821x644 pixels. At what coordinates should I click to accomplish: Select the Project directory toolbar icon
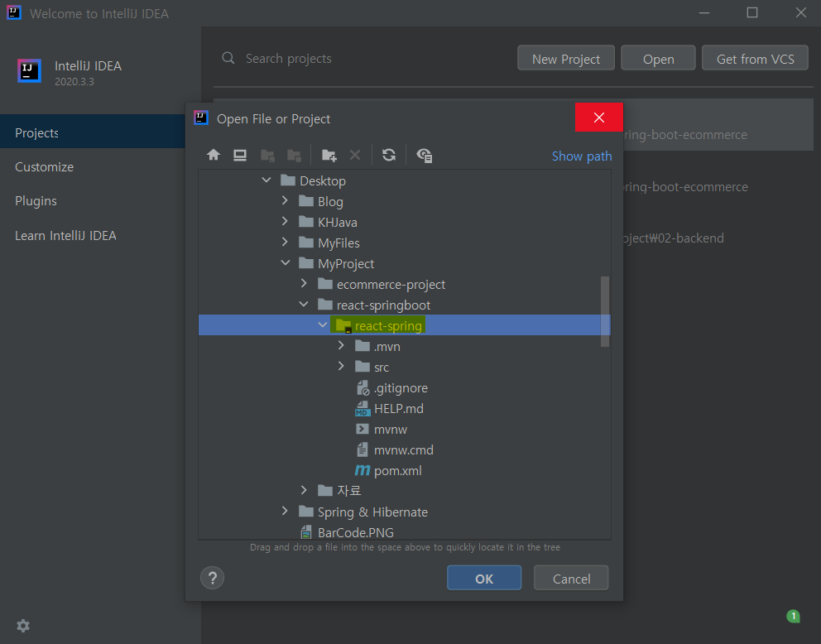tap(267, 155)
